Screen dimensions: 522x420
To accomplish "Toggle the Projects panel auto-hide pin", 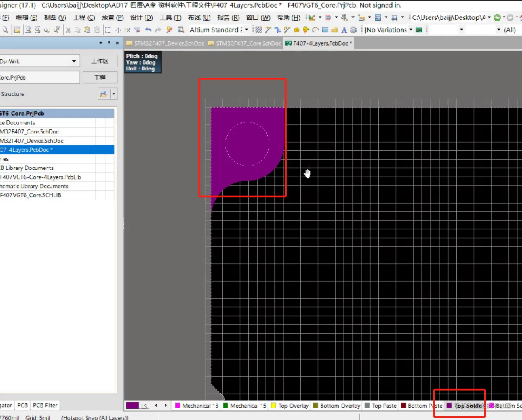I will [x=109, y=43].
